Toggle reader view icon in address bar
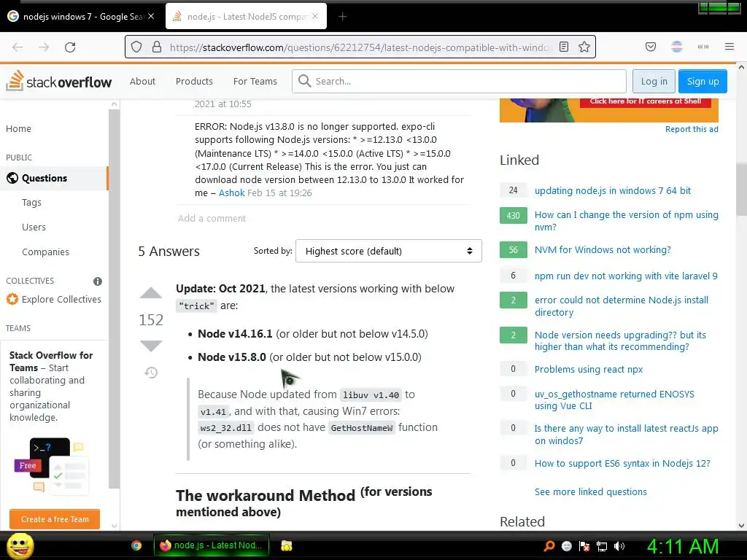747x560 pixels. [564, 47]
